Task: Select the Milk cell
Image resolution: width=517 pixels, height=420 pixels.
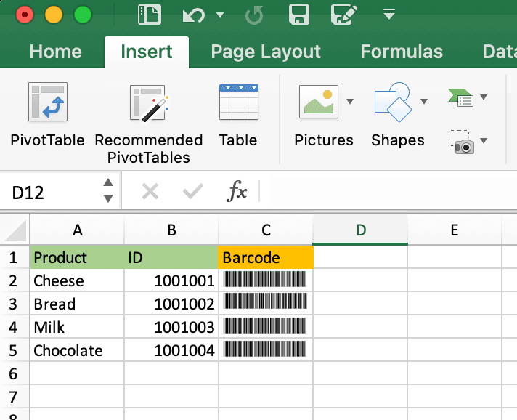Action: pos(77,327)
